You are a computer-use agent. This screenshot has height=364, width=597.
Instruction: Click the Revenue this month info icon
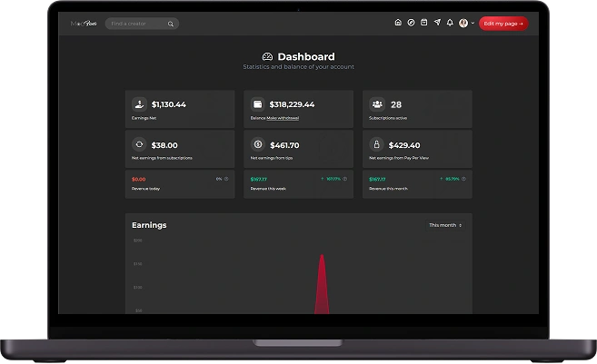[x=463, y=179]
